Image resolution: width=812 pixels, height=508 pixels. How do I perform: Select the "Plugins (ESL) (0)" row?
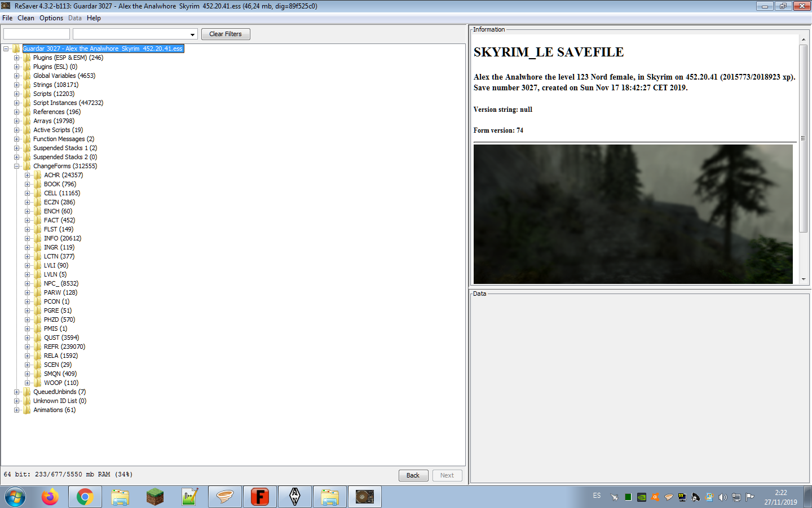(x=55, y=67)
